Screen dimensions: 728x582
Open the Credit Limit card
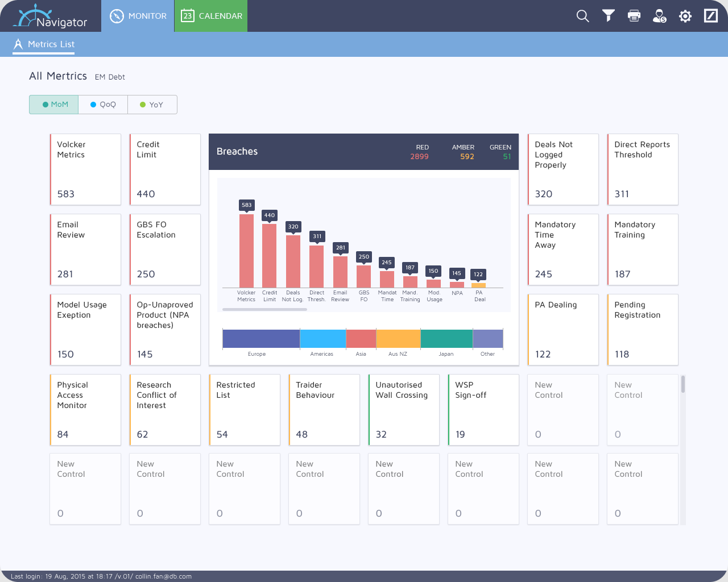click(x=165, y=169)
